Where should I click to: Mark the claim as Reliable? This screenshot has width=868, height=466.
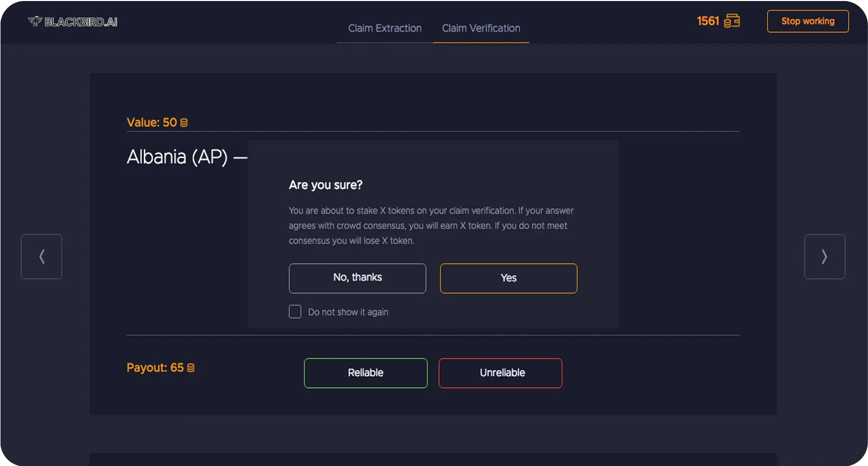366,373
